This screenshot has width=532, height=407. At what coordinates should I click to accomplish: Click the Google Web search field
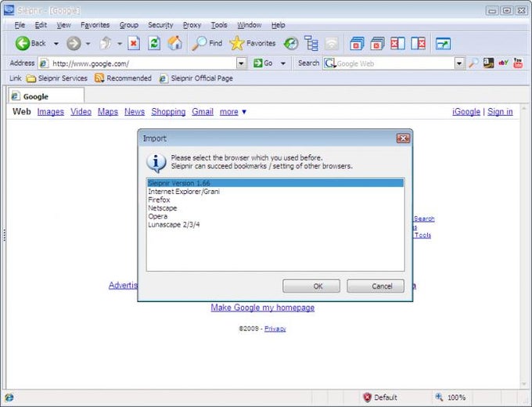tap(395, 63)
